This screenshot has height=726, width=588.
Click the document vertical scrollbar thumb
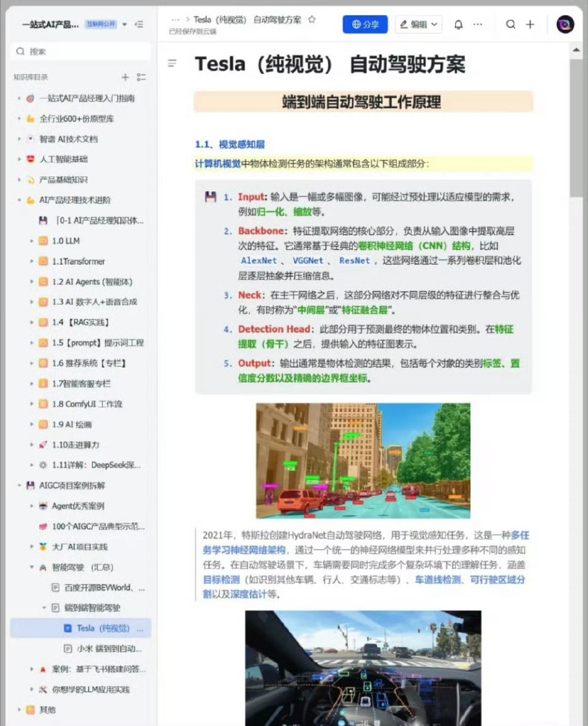[x=576, y=127]
